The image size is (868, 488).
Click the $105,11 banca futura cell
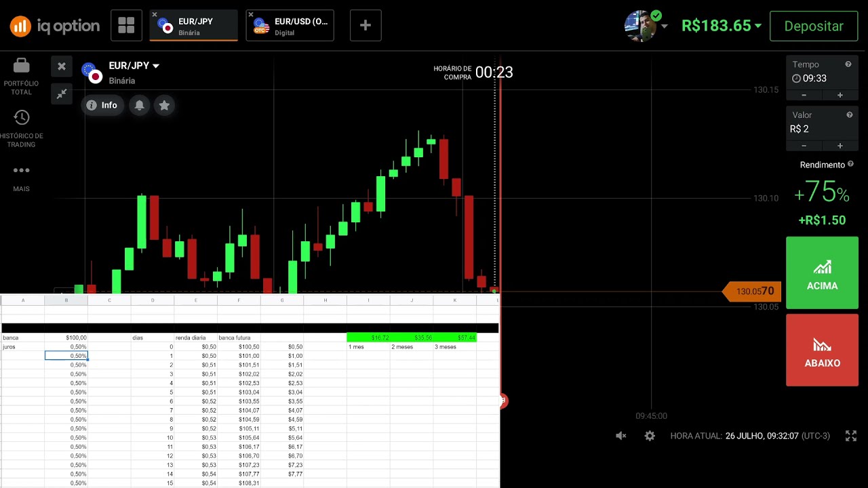point(239,428)
